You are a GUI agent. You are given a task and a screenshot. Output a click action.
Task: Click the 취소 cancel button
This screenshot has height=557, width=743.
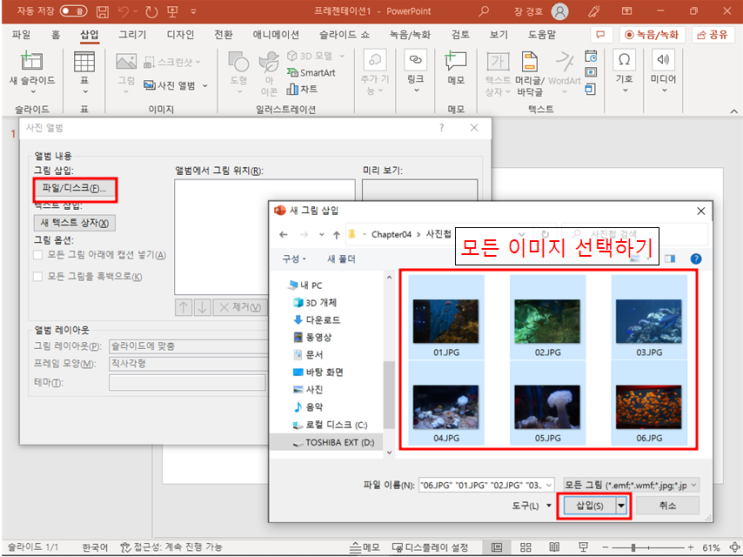click(668, 506)
